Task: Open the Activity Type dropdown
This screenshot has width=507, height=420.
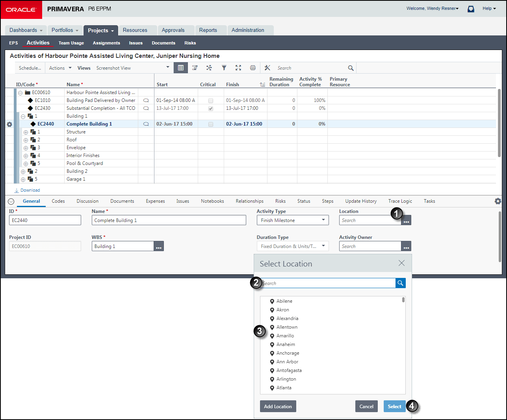Action: click(x=293, y=220)
